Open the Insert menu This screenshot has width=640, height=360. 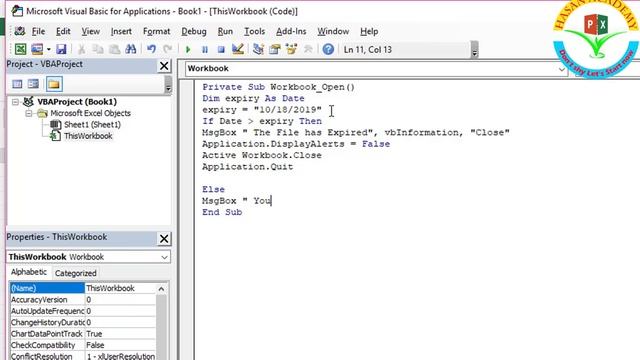click(x=121, y=31)
